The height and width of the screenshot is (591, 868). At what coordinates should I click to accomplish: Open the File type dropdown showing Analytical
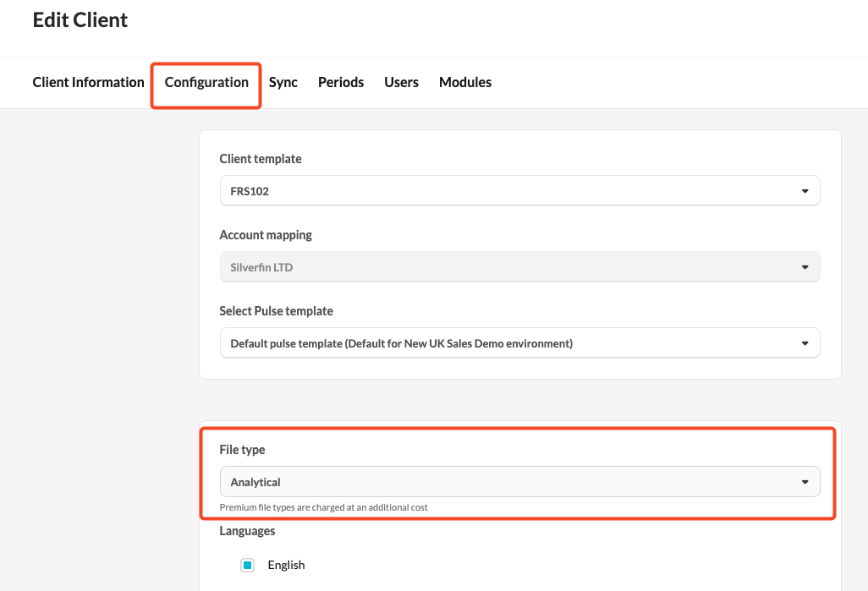pyautogui.click(x=519, y=482)
